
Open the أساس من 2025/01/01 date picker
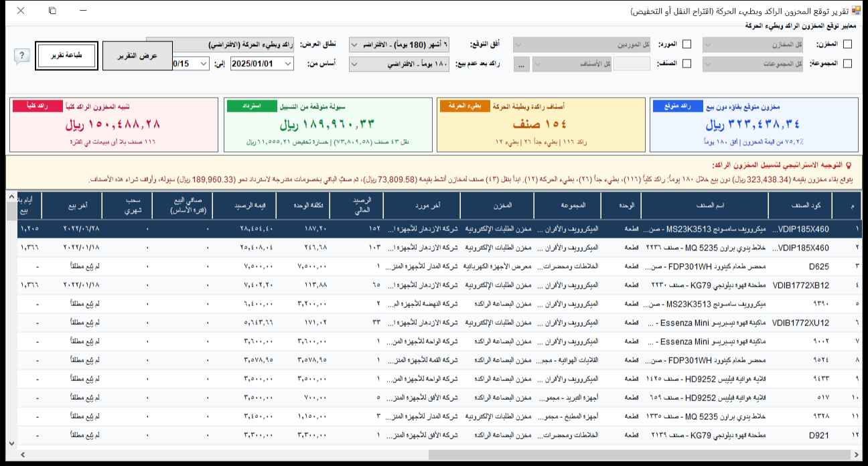[262, 64]
